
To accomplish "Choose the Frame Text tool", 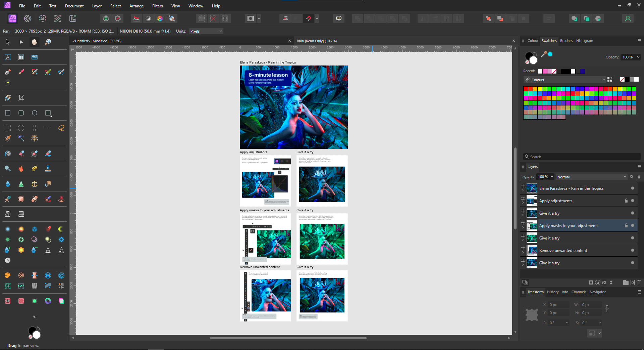I will [x=21, y=57].
